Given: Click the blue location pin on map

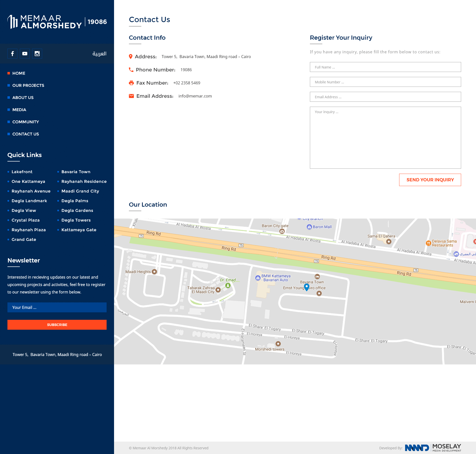Looking at the screenshot, I should coord(307,287).
